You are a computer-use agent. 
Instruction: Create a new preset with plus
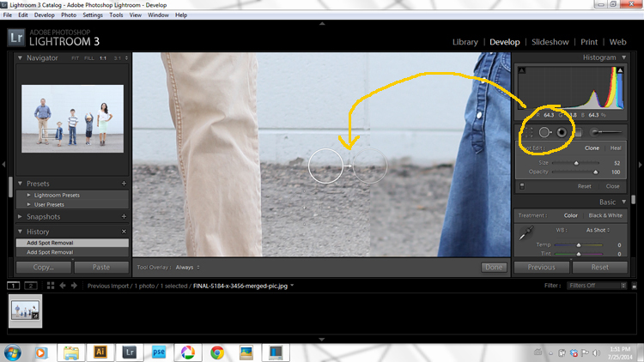(x=124, y=184)
